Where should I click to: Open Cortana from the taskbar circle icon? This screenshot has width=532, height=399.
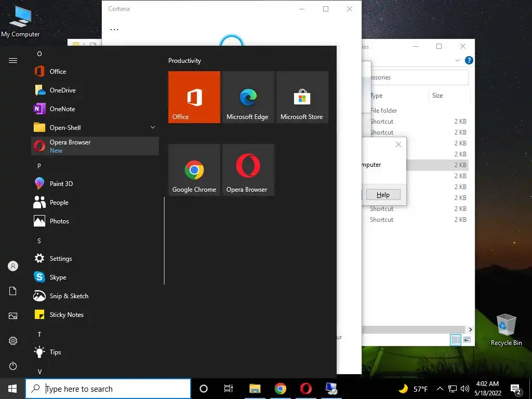coord(204,389)
